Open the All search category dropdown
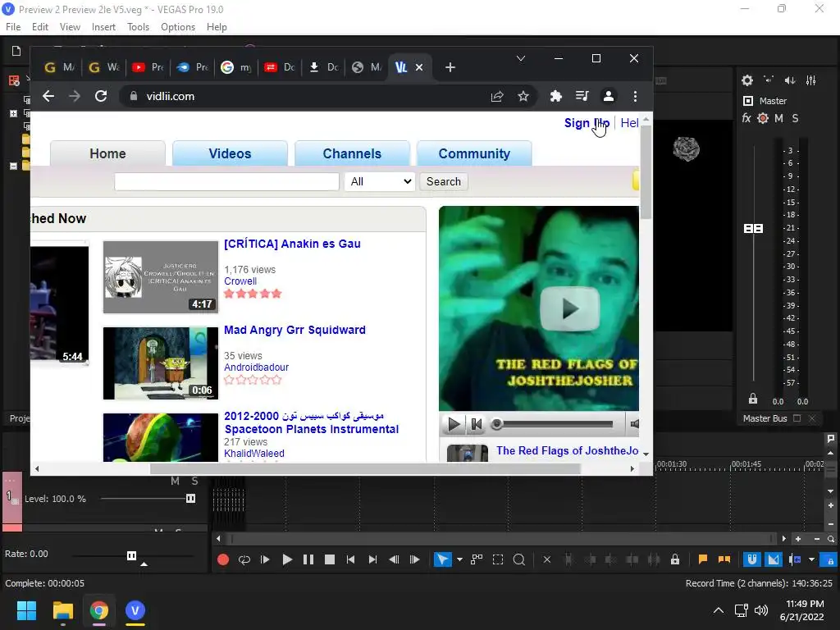Viewport: 840px width, 630px height. pos(380,181)
